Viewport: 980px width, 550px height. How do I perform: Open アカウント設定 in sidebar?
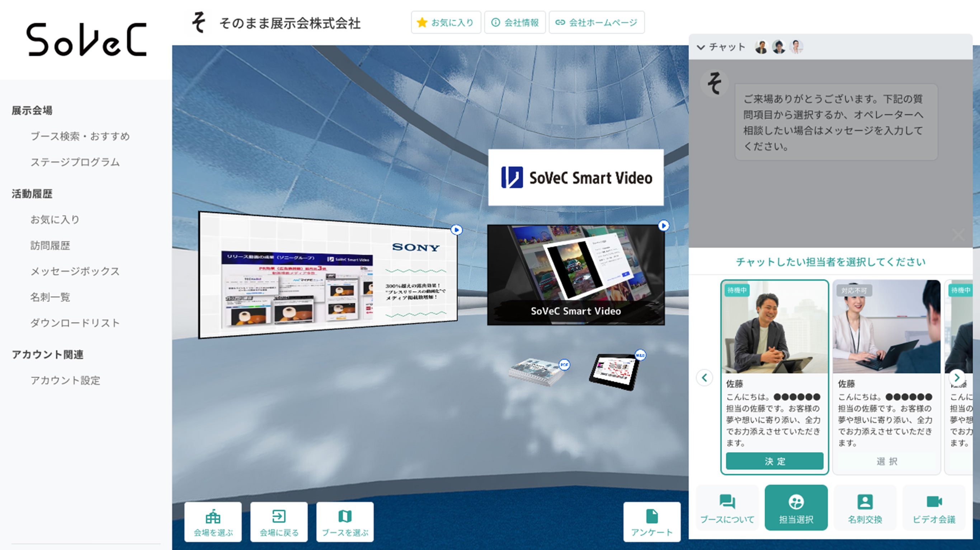[65, 380]
